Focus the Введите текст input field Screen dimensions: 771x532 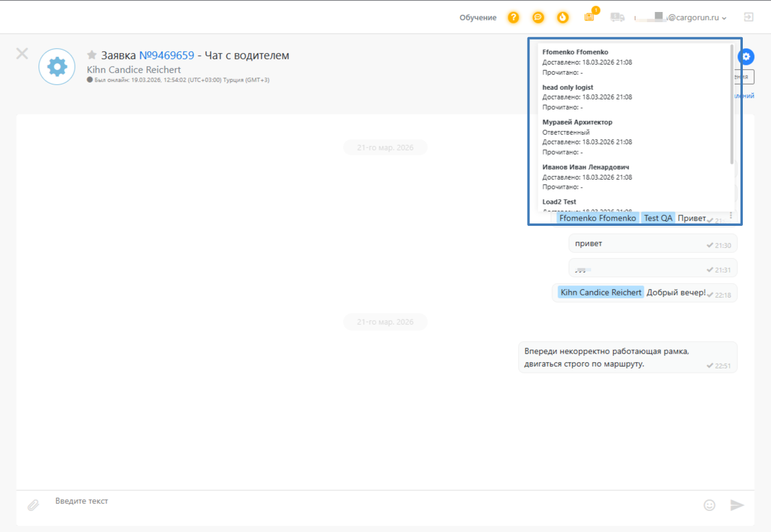coord(372,501)
